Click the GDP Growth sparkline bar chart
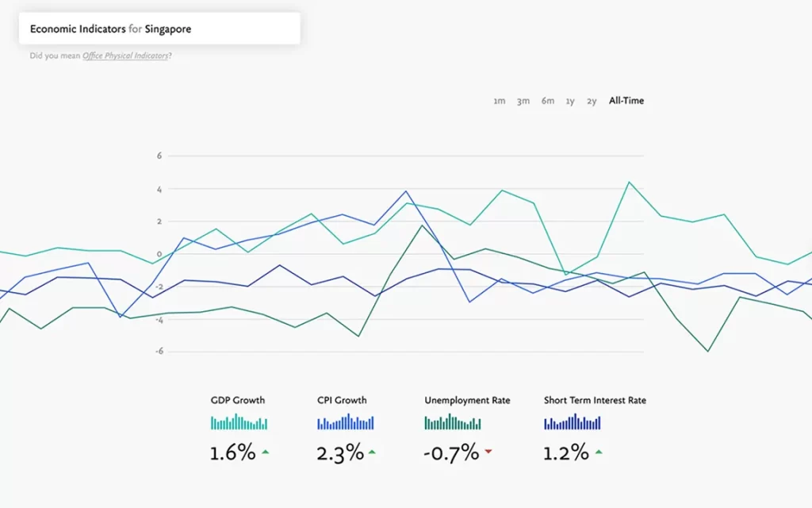This screenshot has height=508, width=812. coord(239,423)
